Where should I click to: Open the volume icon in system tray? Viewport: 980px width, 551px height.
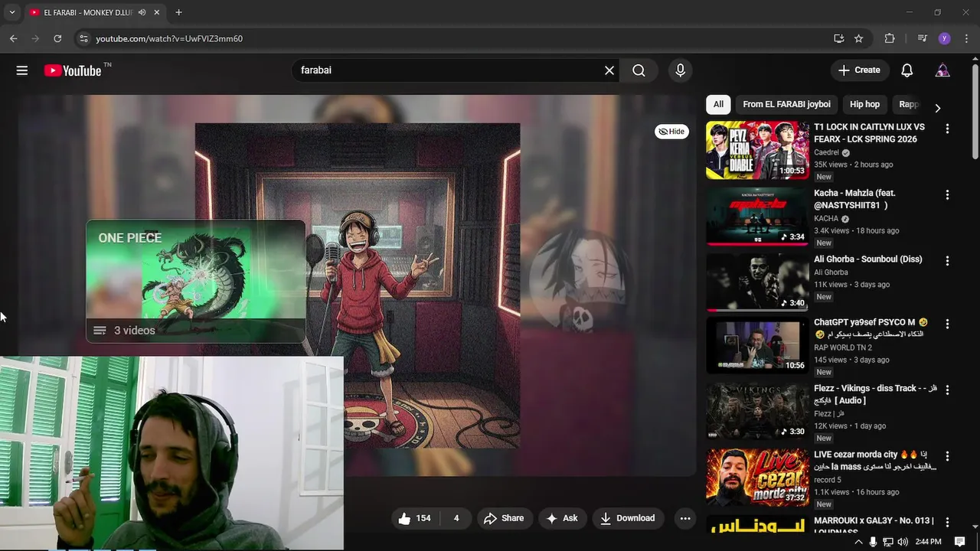[903, 542]
